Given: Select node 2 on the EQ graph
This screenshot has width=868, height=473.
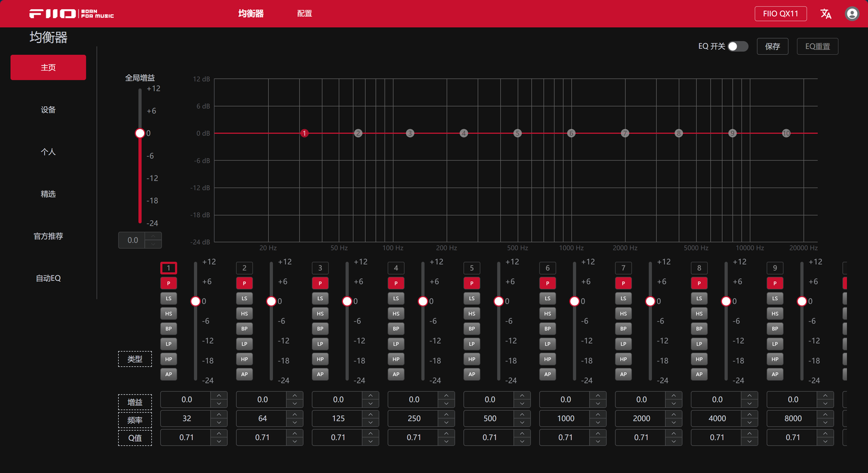Looking at the screenshot, I should (x=358, y=133).
